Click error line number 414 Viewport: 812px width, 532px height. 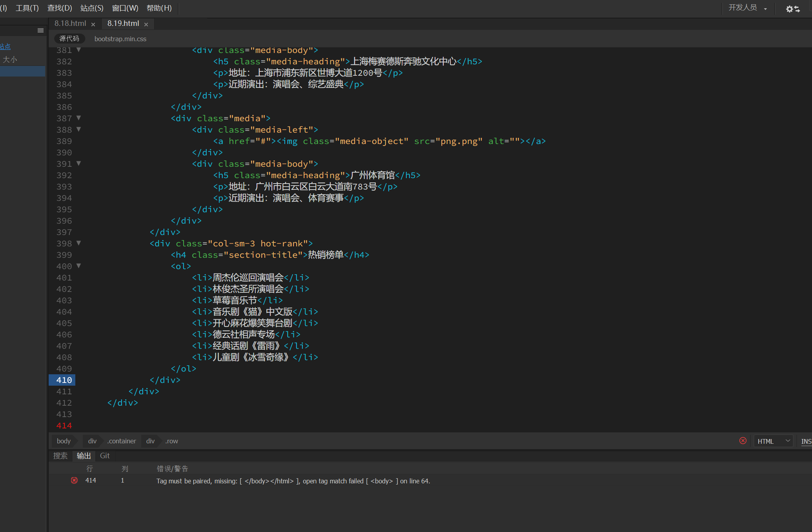click(x=64, y=425)
